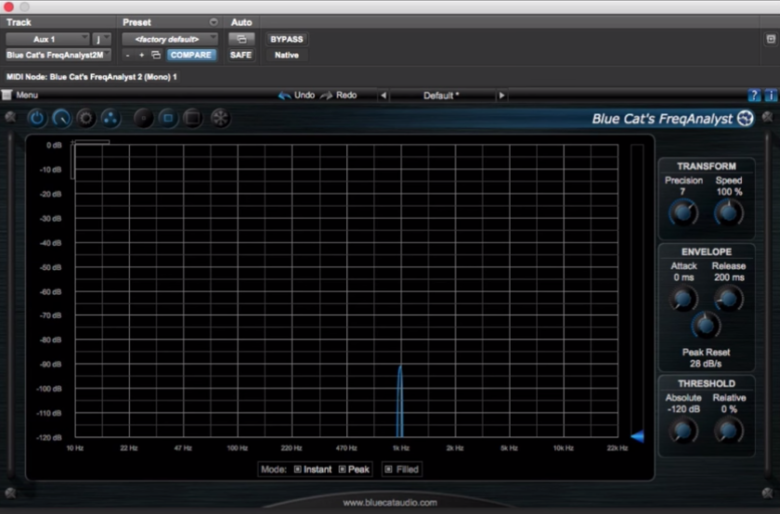Screen dimensions: 780x514
Task: Click the 100 % Speed value
Action: coord(729,192)
